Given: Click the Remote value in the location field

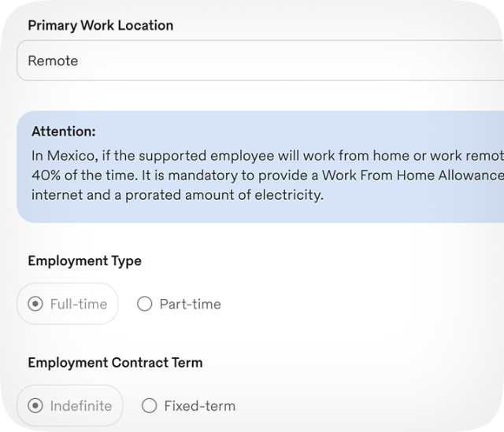Looking at the screenshot, I should (x=53, y=61).
